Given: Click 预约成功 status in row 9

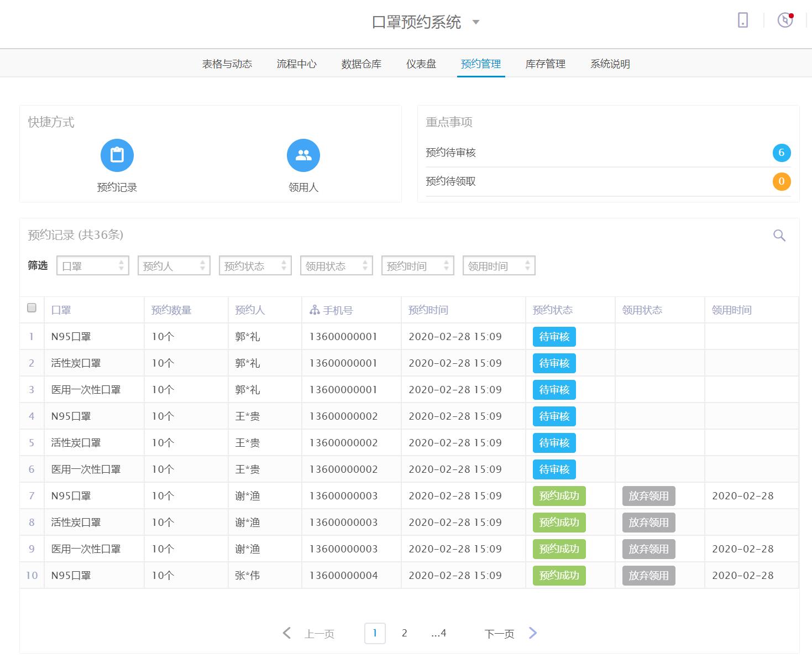Looking at the screenshot, I should point(559,549).
